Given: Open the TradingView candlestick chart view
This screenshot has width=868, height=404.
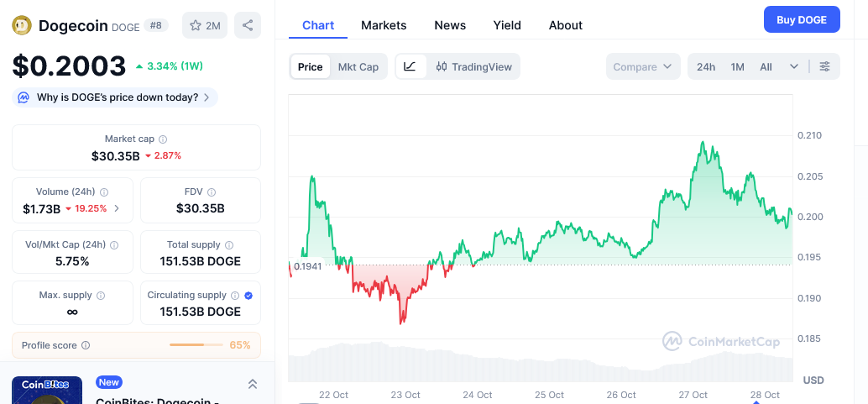Looking at the screenshot, I should [x=473, y=66].
